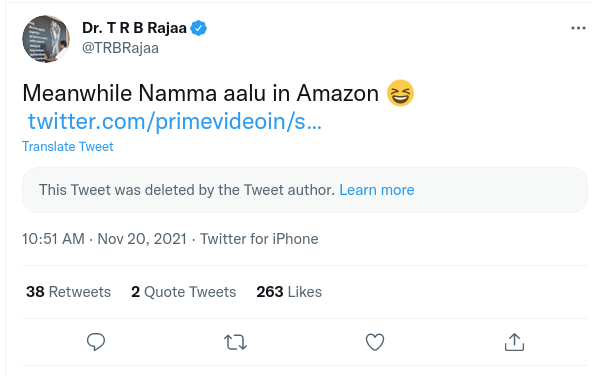Image resolution: width=592 pixels, height=376 pixels.
Task: Open the Twitter for iPhone source link
Action: point(259,239)
